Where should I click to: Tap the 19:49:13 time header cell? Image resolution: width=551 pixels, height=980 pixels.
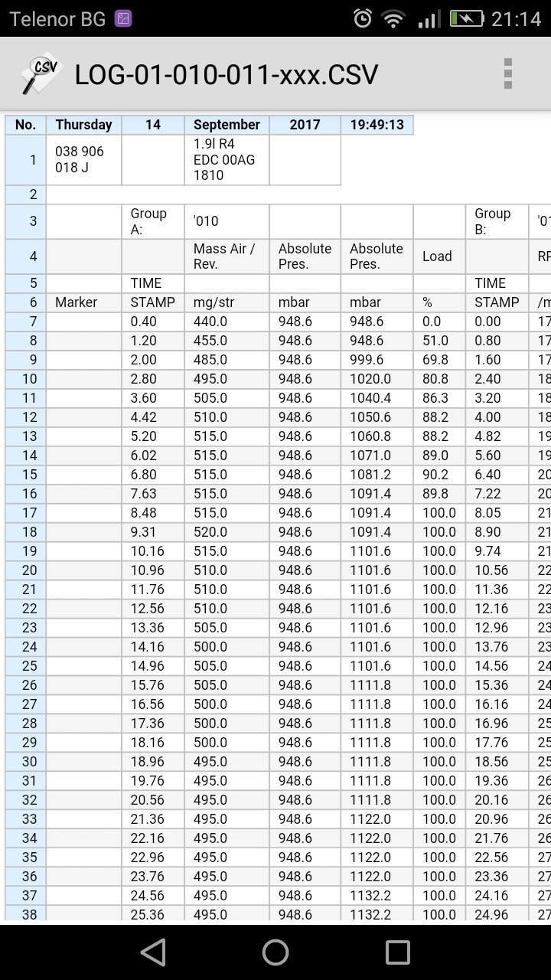coord(377,125)
